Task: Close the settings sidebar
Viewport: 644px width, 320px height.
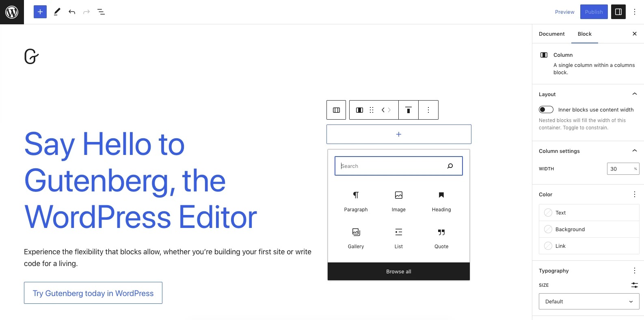Action: point(635,34)
